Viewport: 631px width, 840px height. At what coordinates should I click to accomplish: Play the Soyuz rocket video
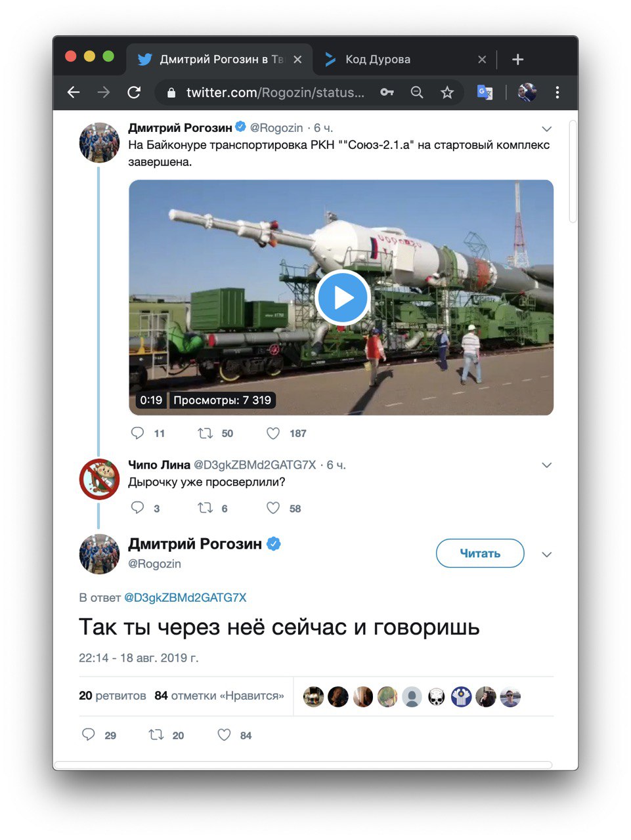342,297
